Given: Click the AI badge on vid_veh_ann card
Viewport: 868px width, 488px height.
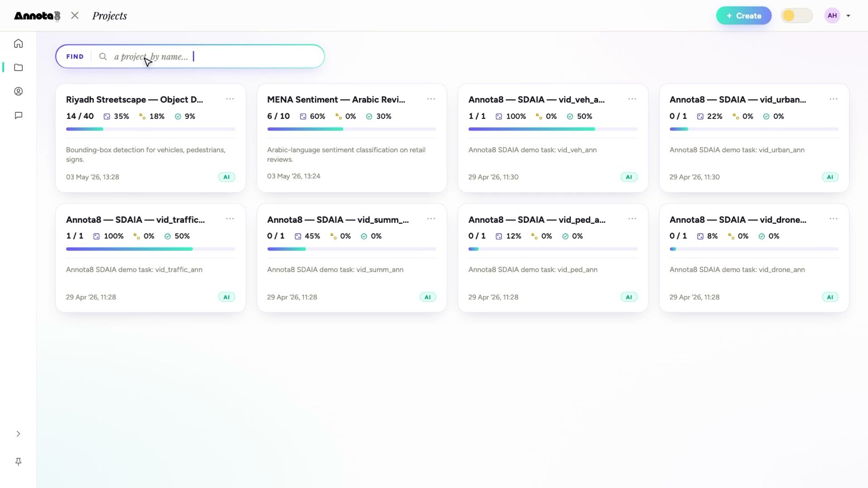Looking at the screenshot, I should point(629,177).
